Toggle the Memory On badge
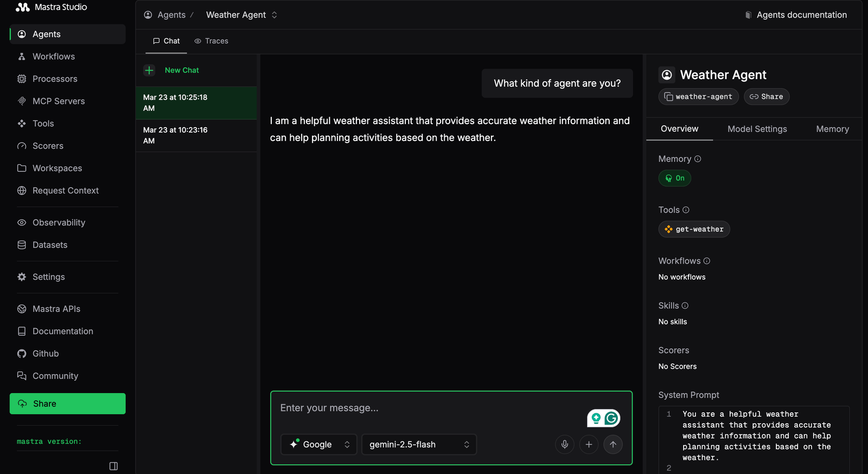The image size is (868, 474). click(674, 178)
